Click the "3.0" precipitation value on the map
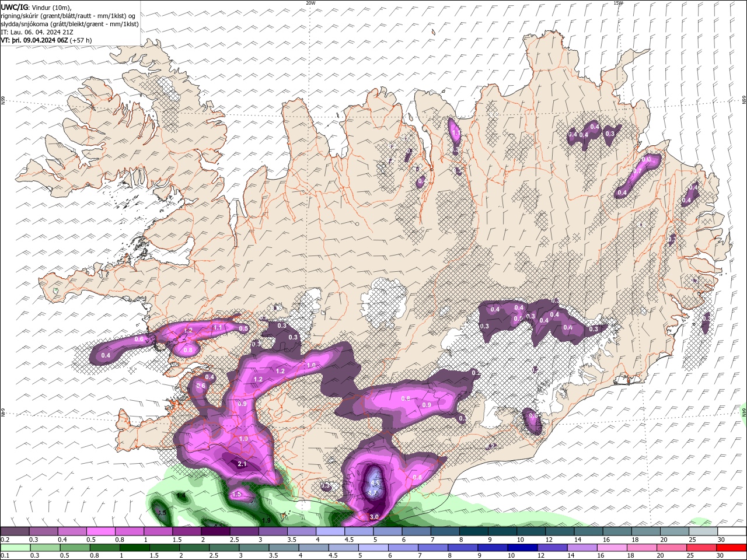Image resolution: width=747 pixels, height=560 pixels. coord(374,517)
